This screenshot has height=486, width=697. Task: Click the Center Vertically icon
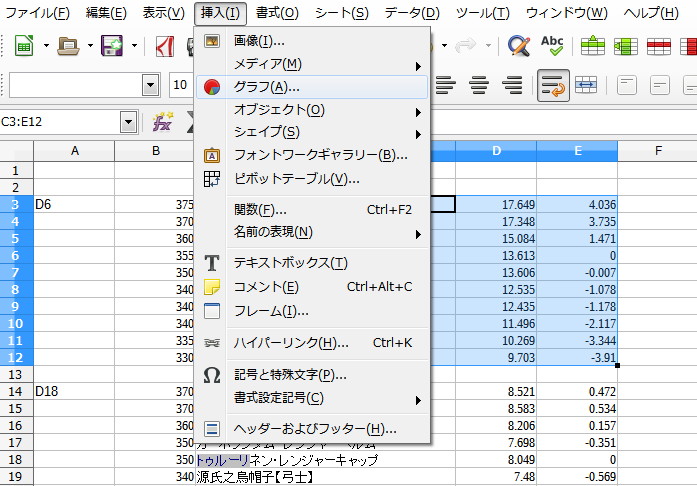[660, 85]
